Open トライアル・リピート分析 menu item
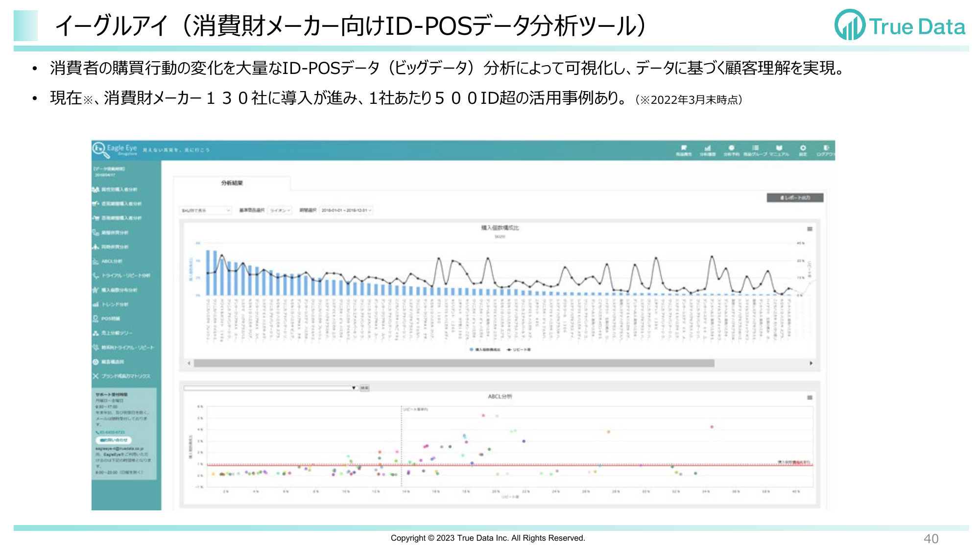Screen dimensions: 980x551 tap(126, 276)
